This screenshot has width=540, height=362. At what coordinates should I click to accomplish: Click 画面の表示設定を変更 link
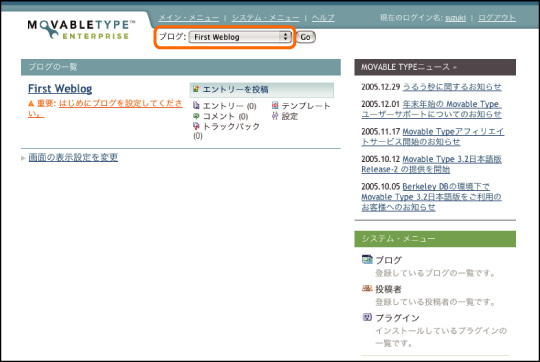[x=73, y=157]
